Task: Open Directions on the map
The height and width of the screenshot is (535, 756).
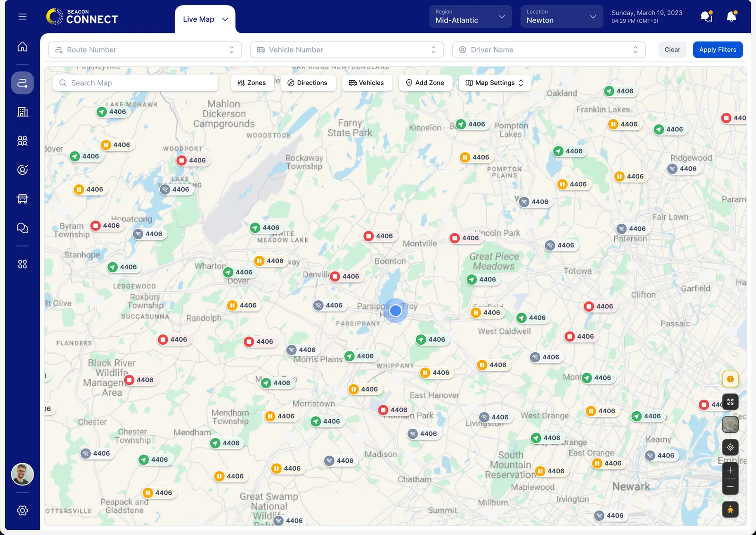Action: tap(308, 83)
